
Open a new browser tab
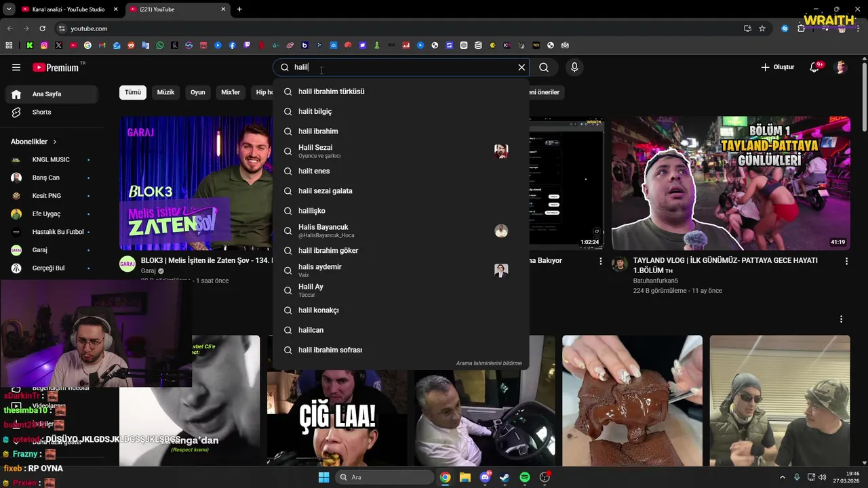point(239,9)
